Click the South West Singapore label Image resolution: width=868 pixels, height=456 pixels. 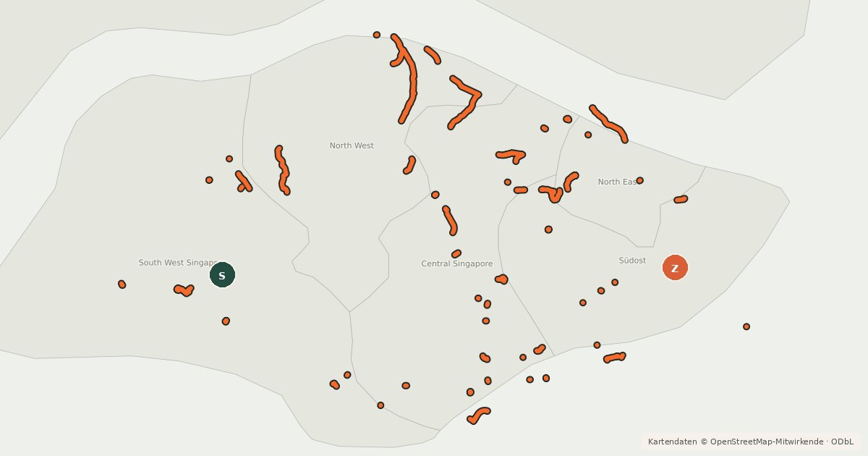pos(179,263)
